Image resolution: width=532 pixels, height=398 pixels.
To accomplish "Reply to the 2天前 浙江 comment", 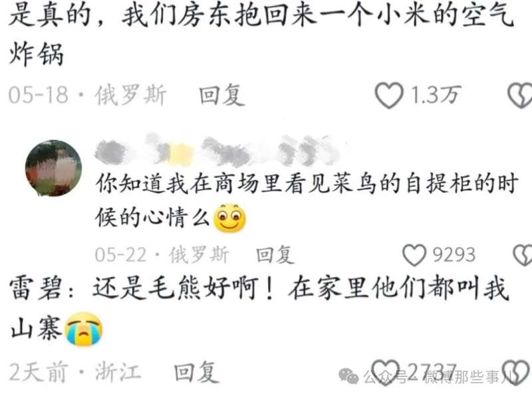I will 195,372.
